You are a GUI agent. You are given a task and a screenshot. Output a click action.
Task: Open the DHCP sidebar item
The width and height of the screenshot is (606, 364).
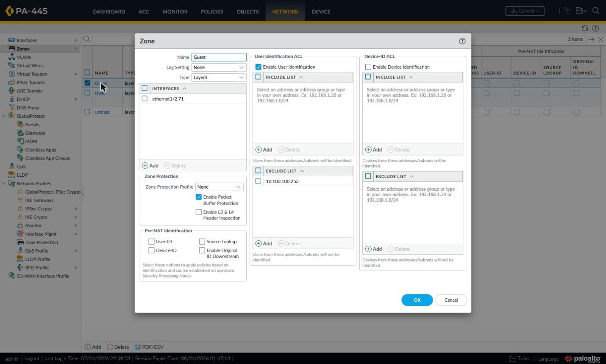point(23,99)
